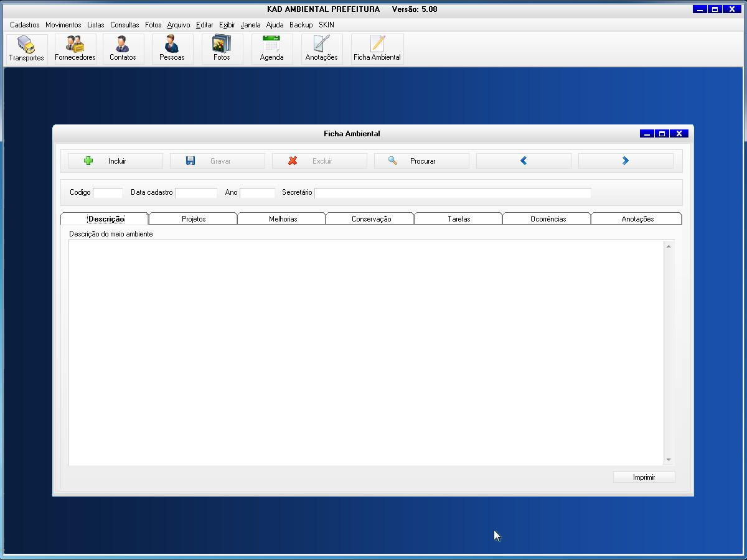Open the SKIN menu

click(326, 25)
